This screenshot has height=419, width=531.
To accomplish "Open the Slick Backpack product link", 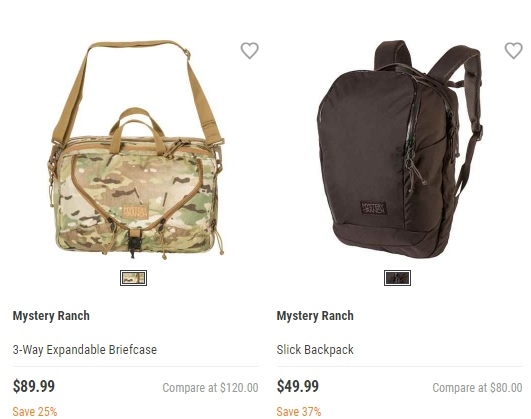I will 315,350.
